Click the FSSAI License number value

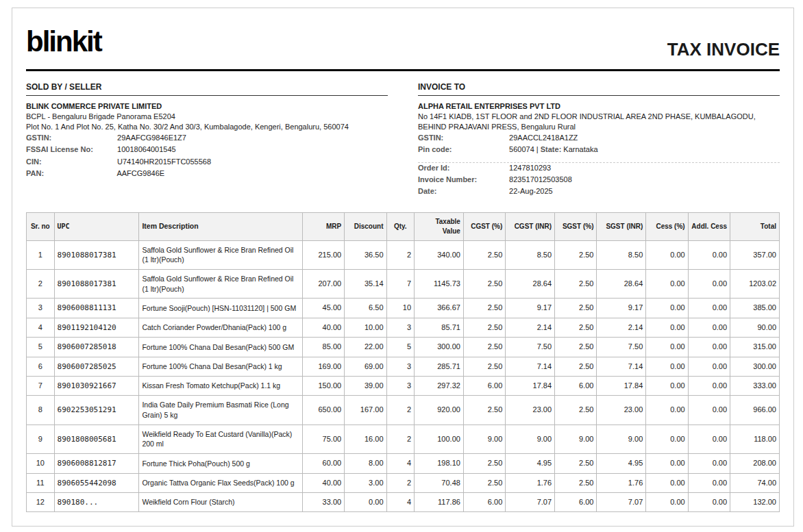pos(146,149)
